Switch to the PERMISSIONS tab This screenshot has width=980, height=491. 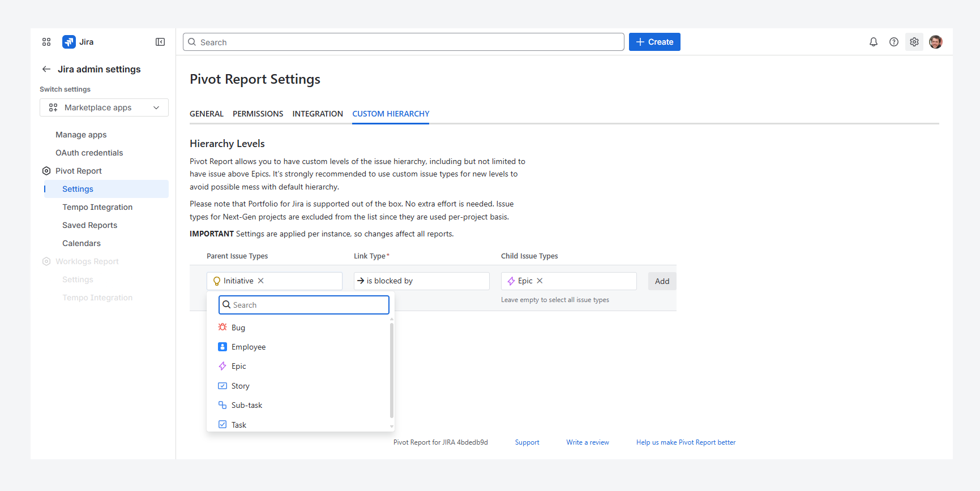click(258, 114)
